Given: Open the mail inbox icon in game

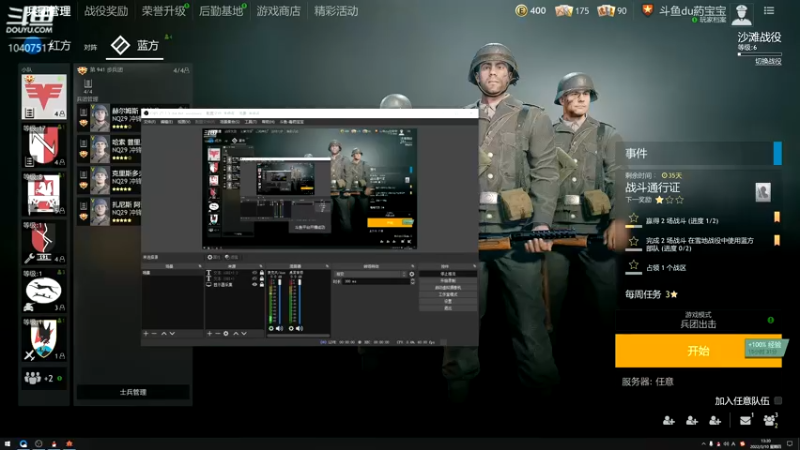Looking at the screenshot, I should tap(745, 420).
